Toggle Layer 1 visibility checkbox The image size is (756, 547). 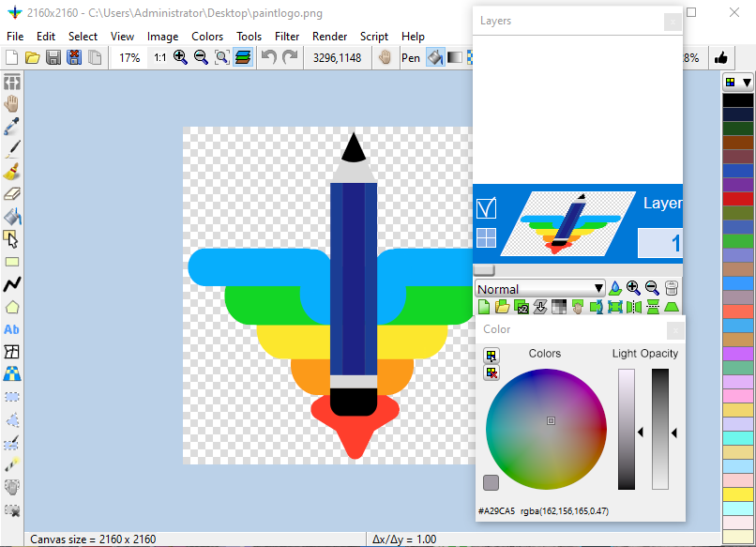coord(486,206)
